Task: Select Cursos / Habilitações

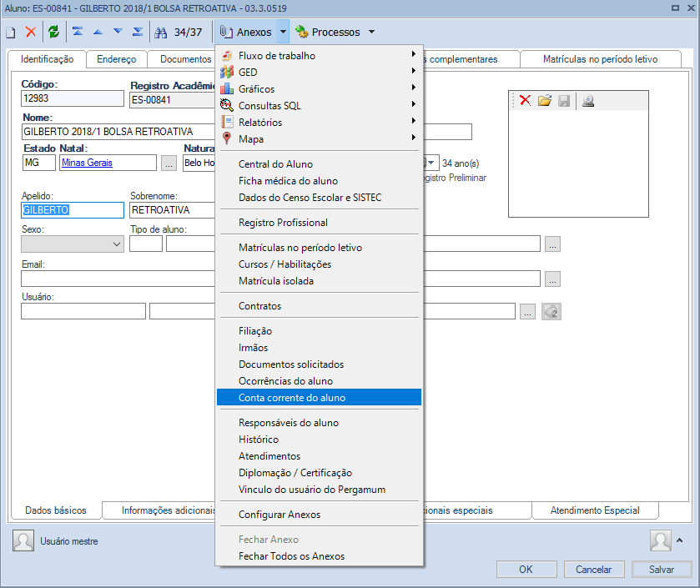Action: coord(320,264)
